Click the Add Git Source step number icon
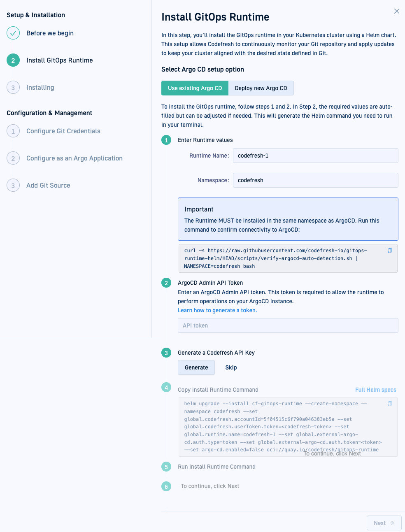This screenshot has width=405, height=532. [13, 186]
